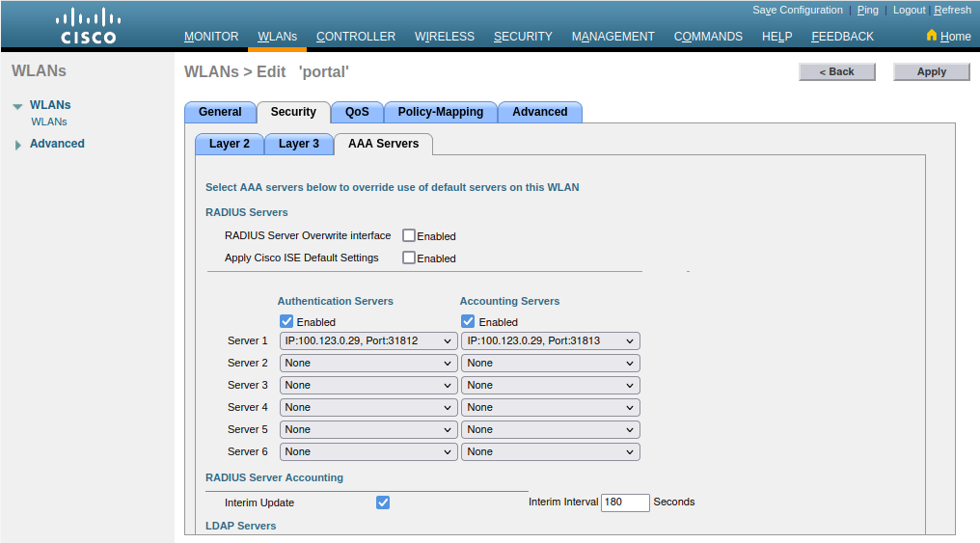
Task: Uncheck Authentication Servers Enabled checkbox
Action: (x=286, y=321)
